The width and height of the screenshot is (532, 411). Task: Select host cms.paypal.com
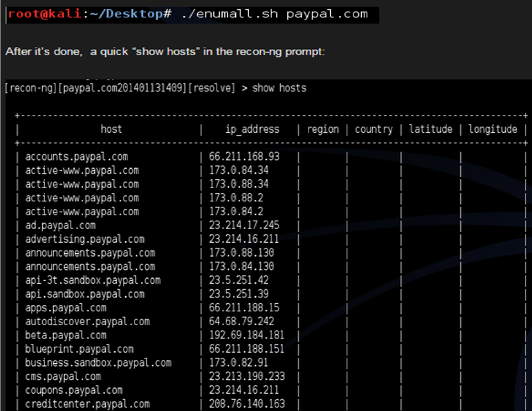pos(63,376)
